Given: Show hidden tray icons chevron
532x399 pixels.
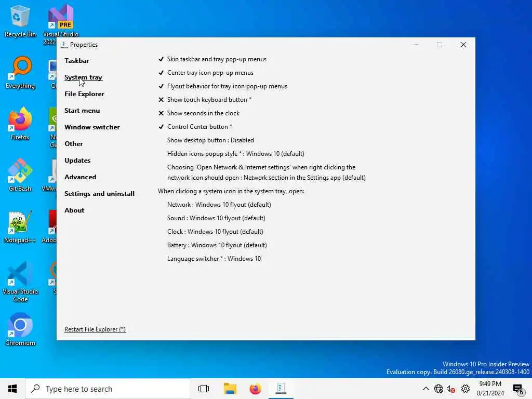Looking at the screenshot, I should [x=425, y=389].
